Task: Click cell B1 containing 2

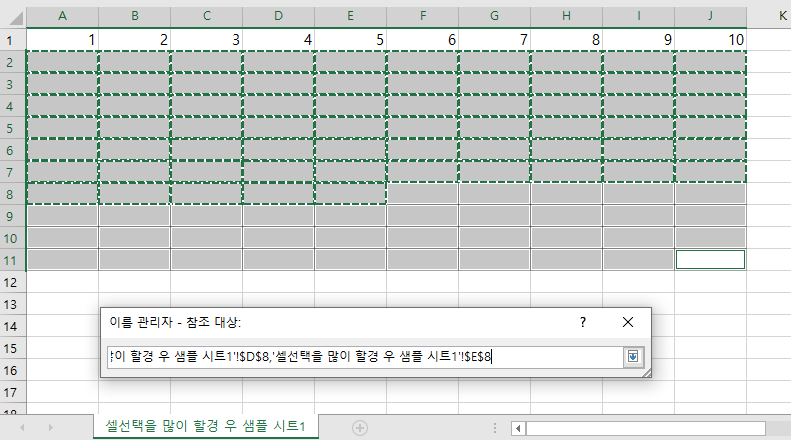Action: point(135,40)
